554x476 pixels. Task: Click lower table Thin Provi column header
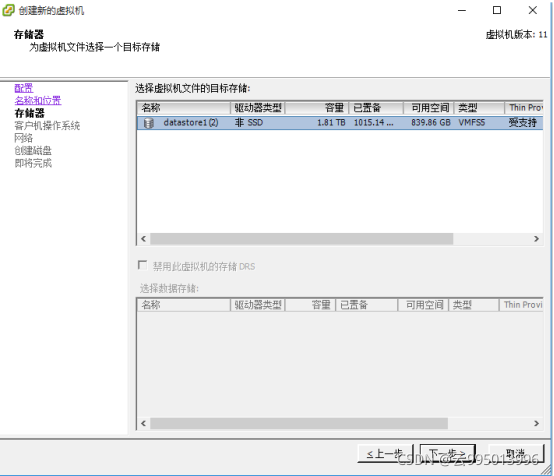click(521, 305)
